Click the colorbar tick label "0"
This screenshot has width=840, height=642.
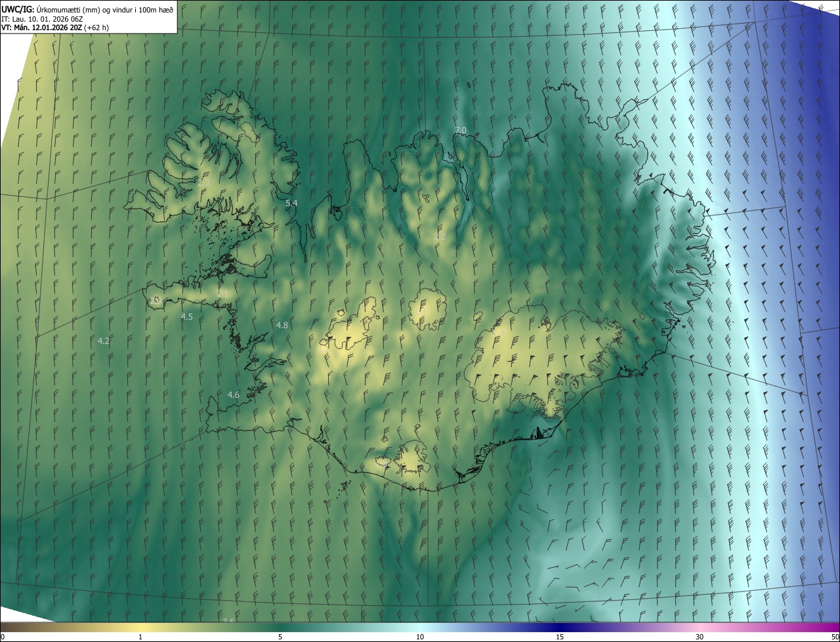point(3,637)
